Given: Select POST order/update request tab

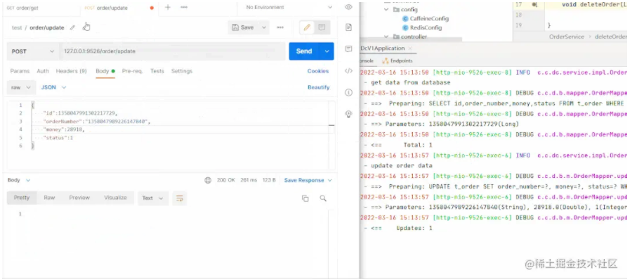Looking at the screenshot, I should point(106,8).
